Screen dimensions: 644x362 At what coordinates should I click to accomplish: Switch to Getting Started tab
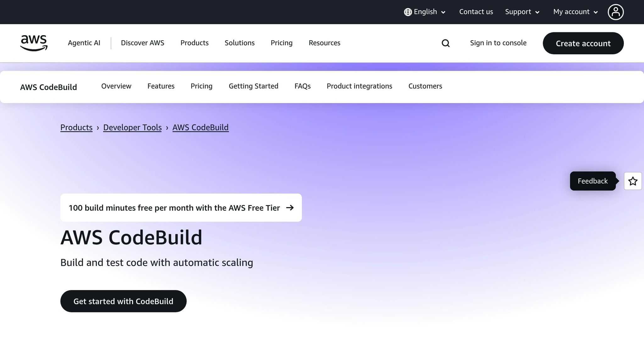click(253, 86)
